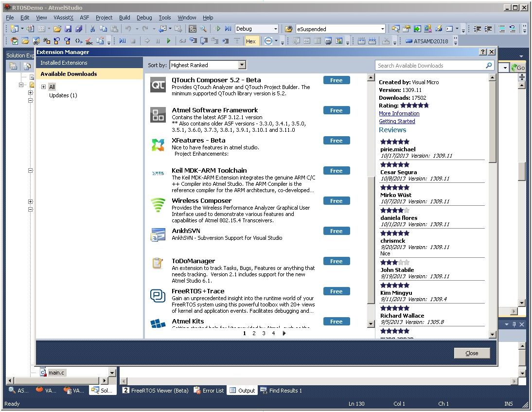Click Free button for FreeRTOS+Trace

click(x=336, y=291)
